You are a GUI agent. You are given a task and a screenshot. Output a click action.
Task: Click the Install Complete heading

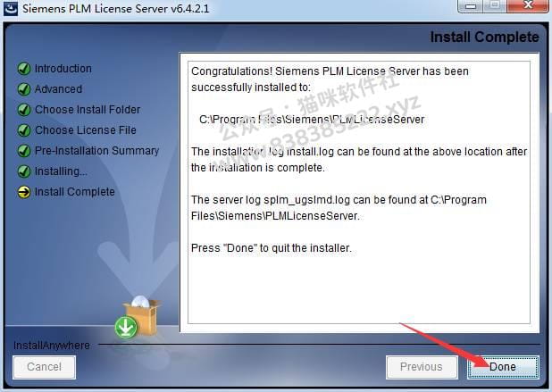pos(484,37)
